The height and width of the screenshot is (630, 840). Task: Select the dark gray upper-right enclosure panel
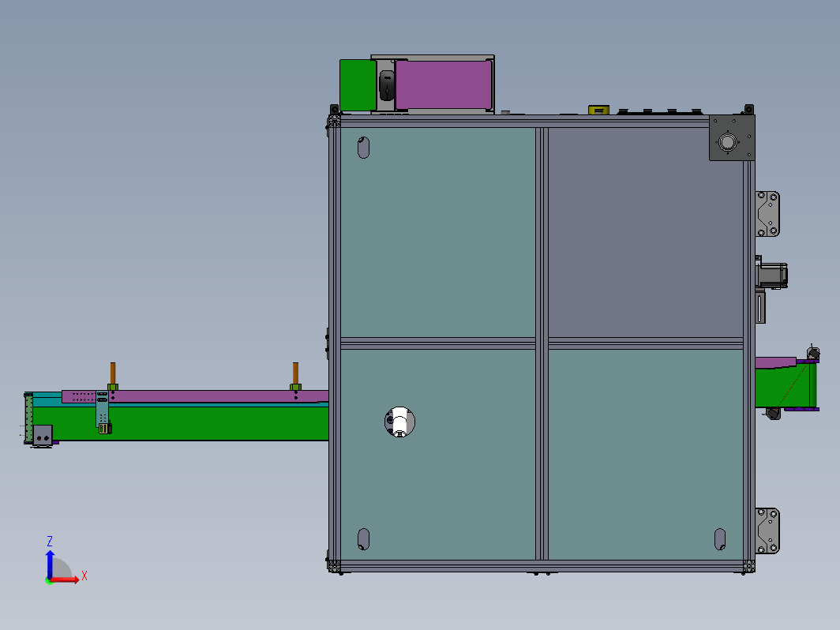click(x=646, y=232)
